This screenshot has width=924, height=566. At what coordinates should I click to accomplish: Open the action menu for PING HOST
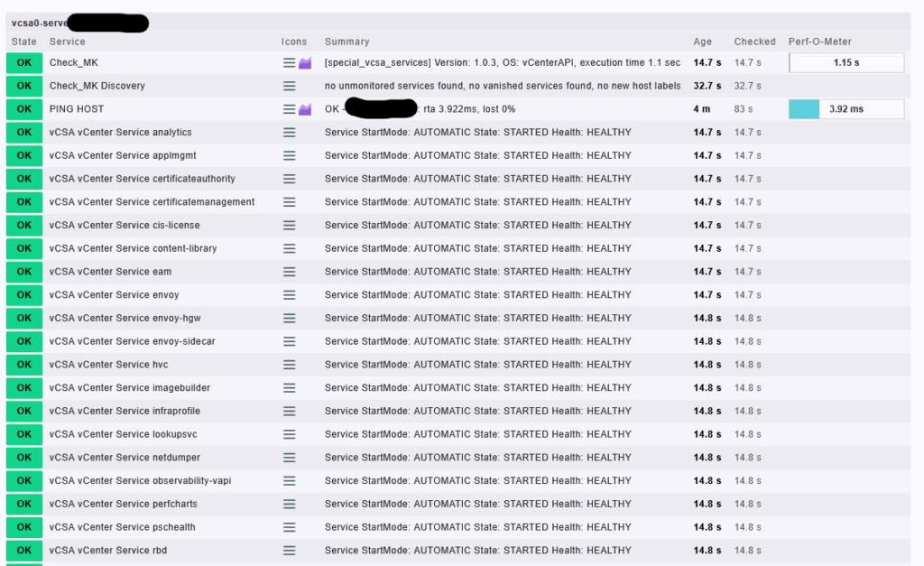point(289,109)
